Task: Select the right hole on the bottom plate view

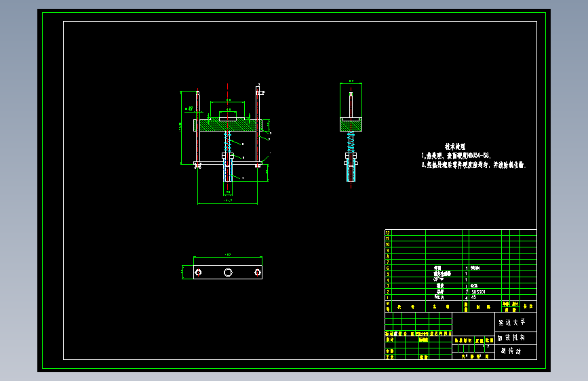Action: tap(258, 273)
